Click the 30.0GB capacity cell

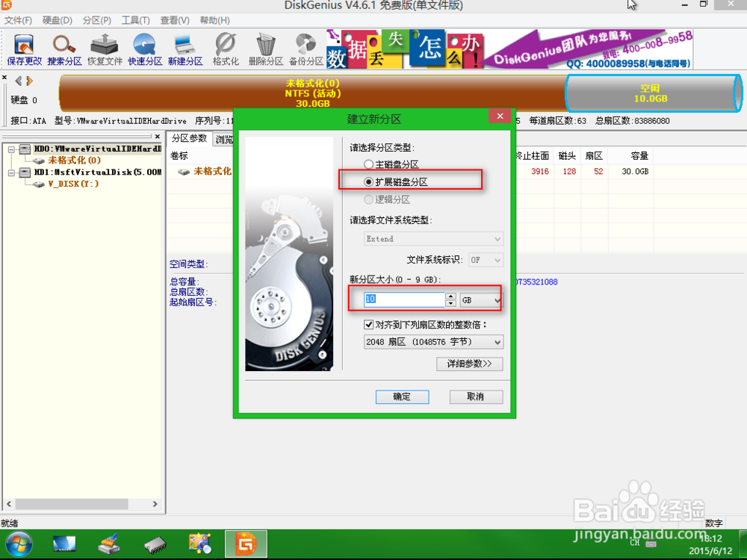[x=635, y=172]
